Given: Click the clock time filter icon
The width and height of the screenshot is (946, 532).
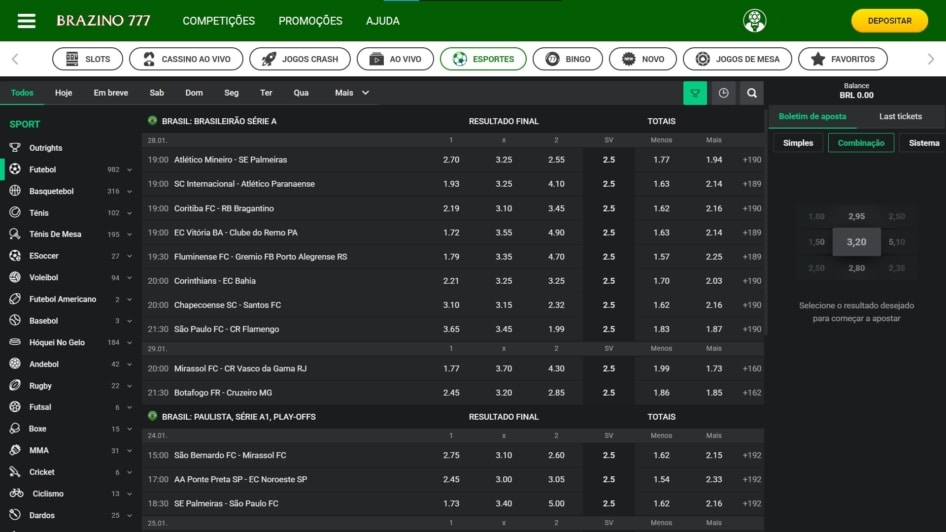Looking at the screenshot, I should point(723,93).
